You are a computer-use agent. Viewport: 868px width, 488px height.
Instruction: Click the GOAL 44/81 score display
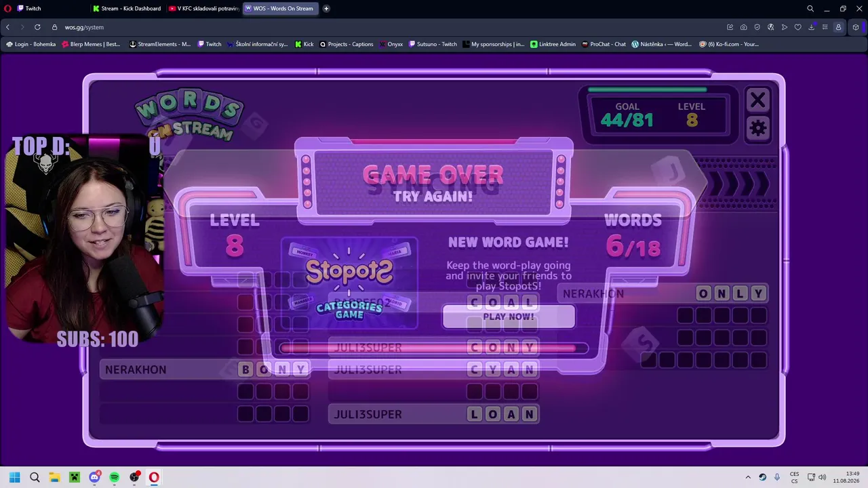coord(627,115)
